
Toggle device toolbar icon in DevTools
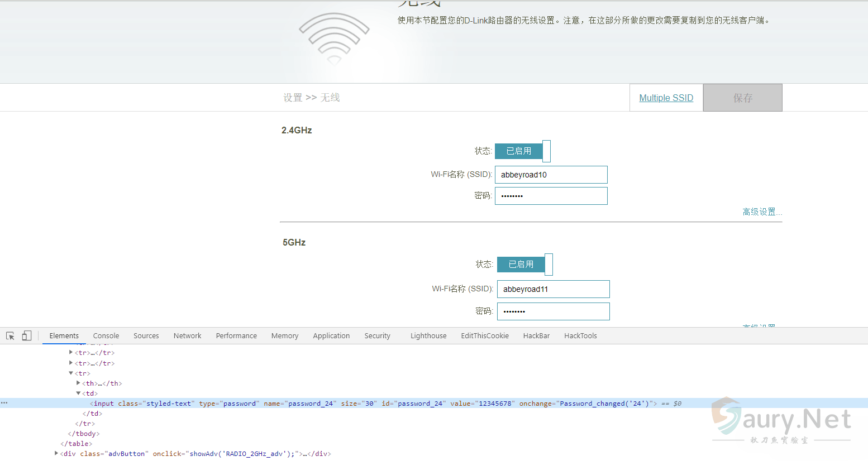(x=26, y=336)
